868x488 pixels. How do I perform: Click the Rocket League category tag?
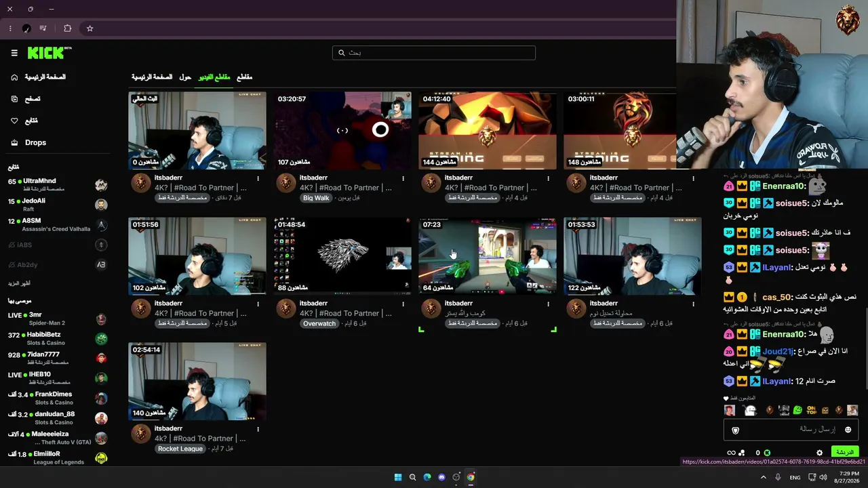point(180,449)
